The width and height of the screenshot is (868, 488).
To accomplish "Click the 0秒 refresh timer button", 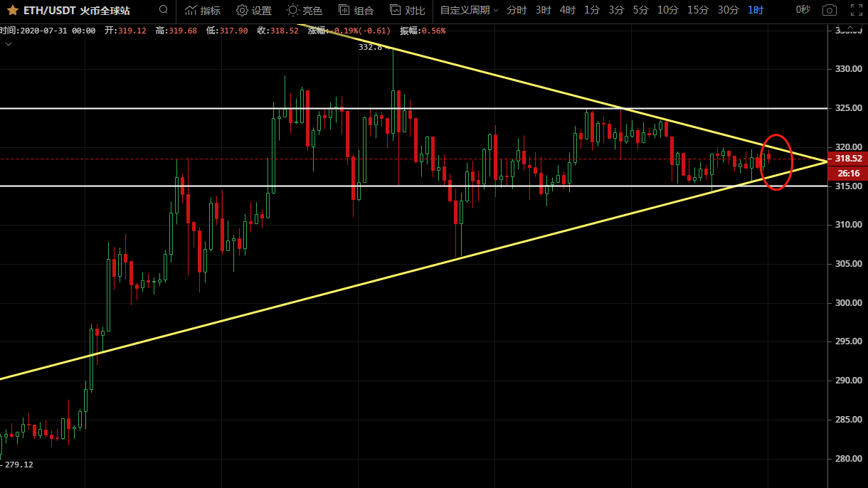I will click(x=803, y=10).
